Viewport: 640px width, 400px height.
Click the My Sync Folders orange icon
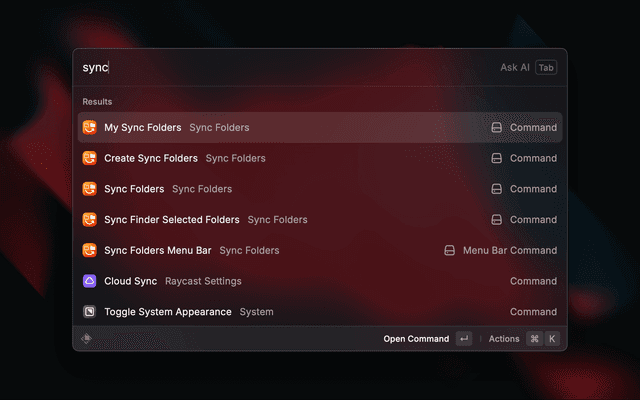pyautogui.click(x=89, y=128)
